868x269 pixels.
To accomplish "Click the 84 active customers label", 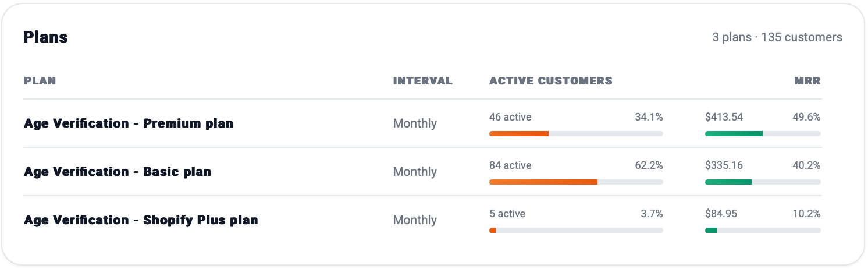I will tap(510, 165).
